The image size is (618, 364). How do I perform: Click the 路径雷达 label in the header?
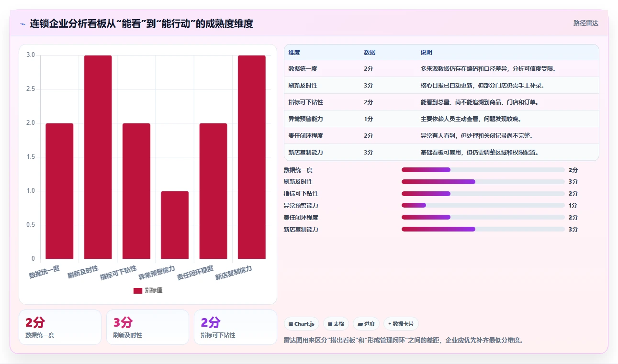(x=586, y=23)
